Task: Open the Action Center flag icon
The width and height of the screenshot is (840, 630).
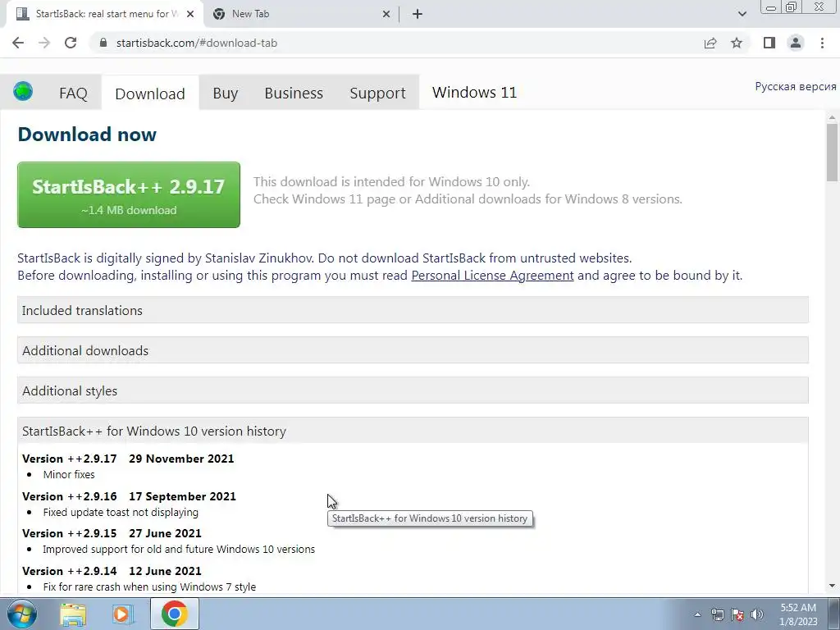Action: pyautogui.click(x=737, y=614)
